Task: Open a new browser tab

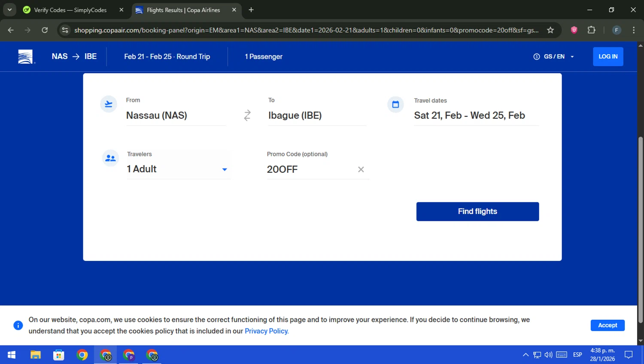Action: pos(251,10)
